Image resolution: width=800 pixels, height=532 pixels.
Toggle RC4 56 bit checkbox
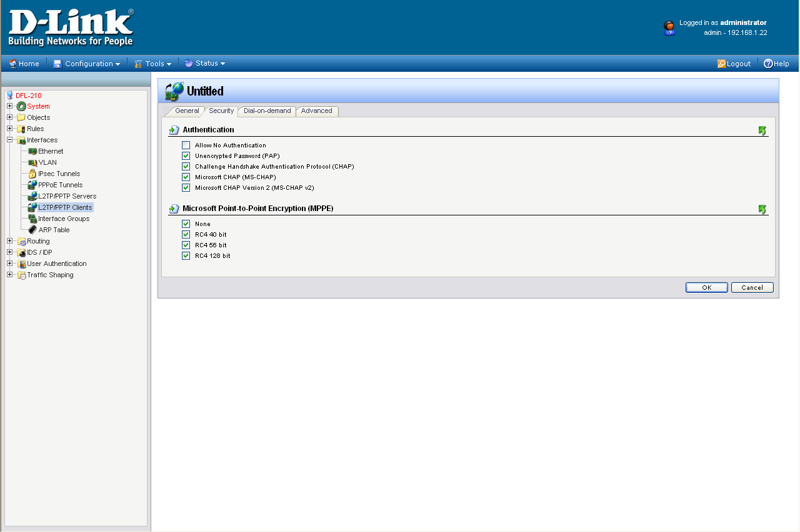[x=186, y=245]
